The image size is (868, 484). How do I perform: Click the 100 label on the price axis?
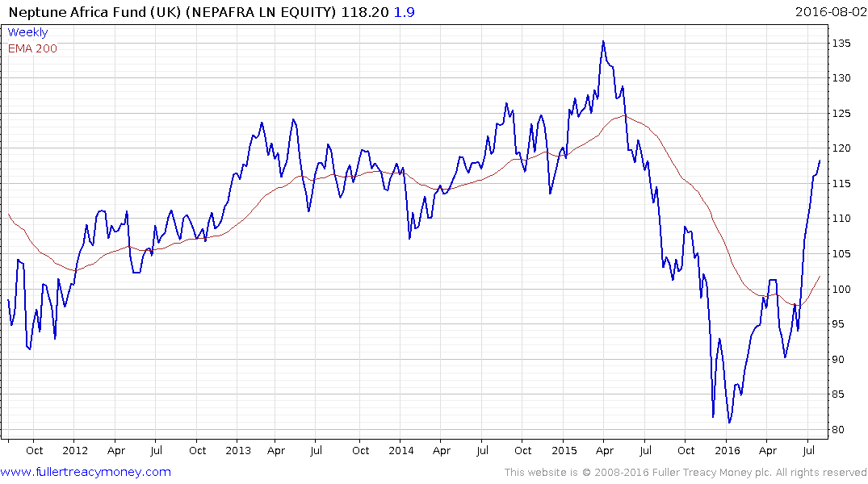(841, 290)
